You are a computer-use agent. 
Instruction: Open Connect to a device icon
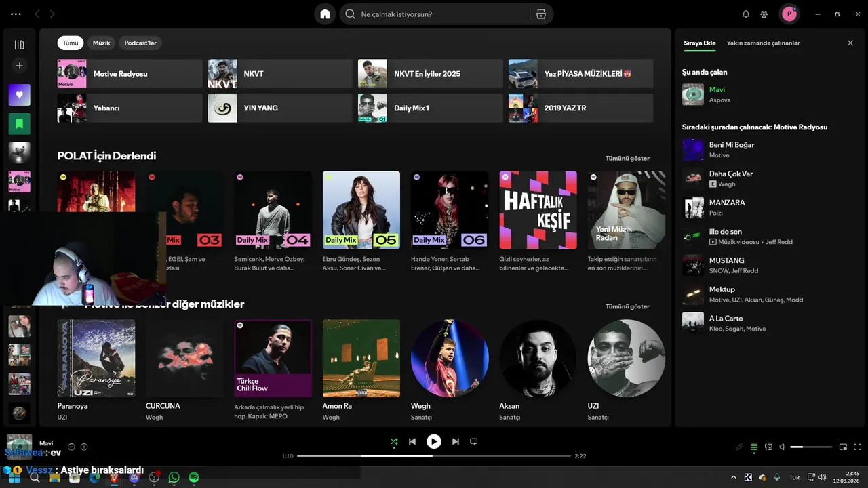tap(768, 447)
